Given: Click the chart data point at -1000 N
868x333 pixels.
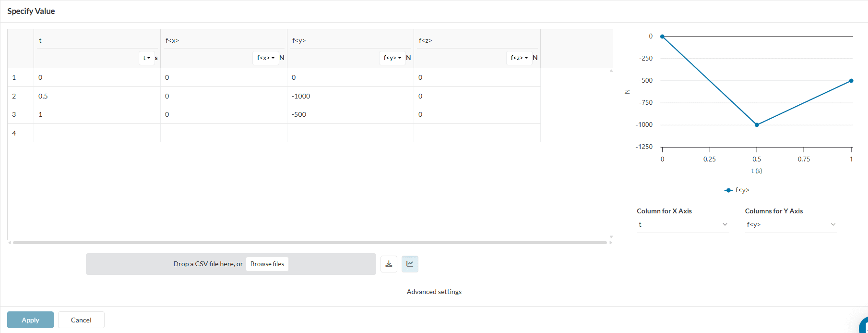Looking at the screenshot, I should (x=757, y=125).
